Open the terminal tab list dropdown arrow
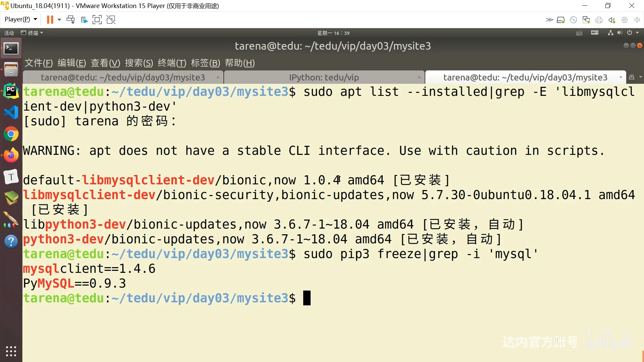The image size is (644, 362). pos(640,77)
